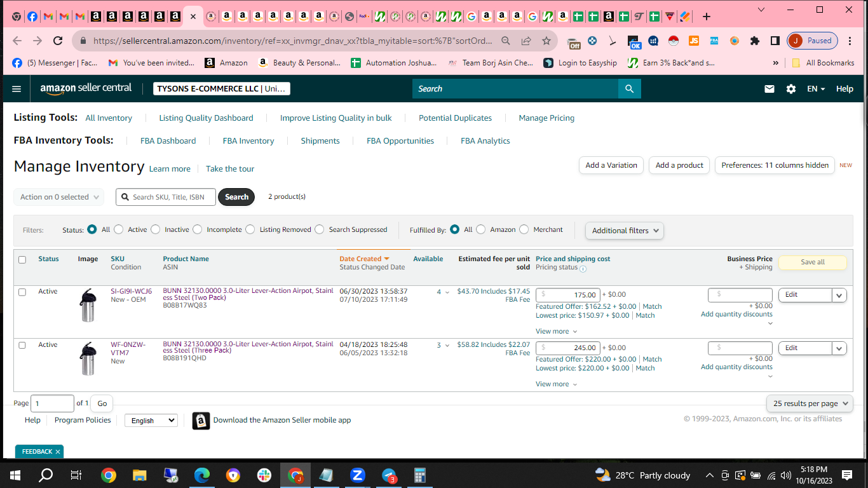Open Telegram from the taskbar

point(389,475)
